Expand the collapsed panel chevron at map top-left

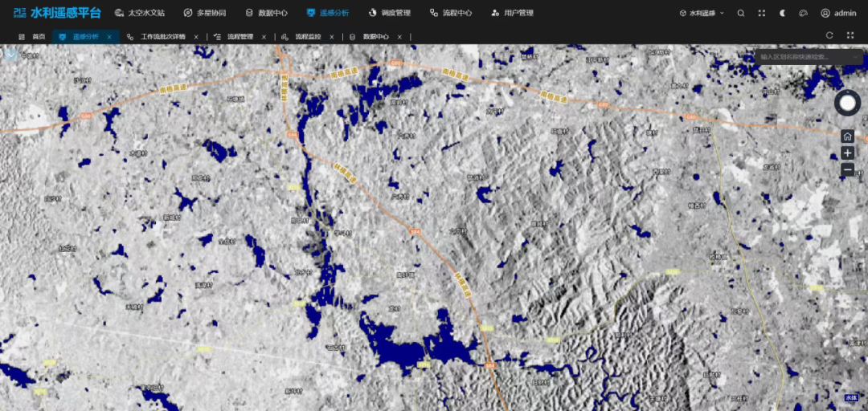(10, 55)
